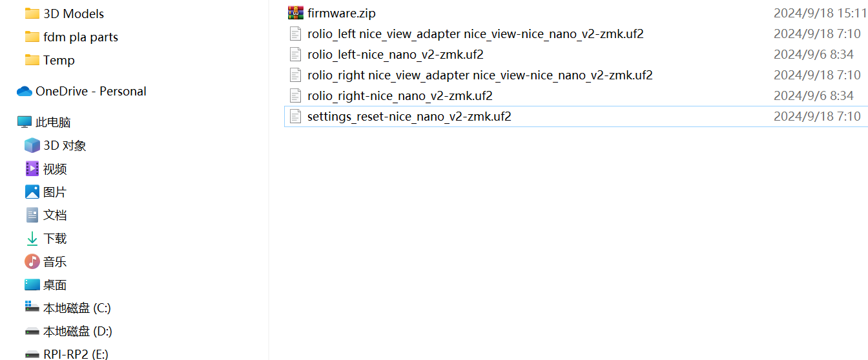Screen dimensions: 868x360
Task: Open the fdm pla parts folder
Action: [80, 37]
